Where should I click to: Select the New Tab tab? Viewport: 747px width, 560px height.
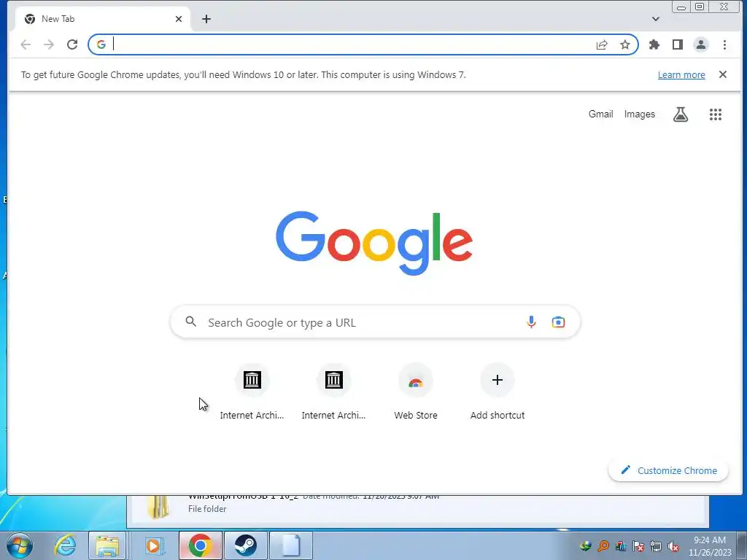click(102, 19)
